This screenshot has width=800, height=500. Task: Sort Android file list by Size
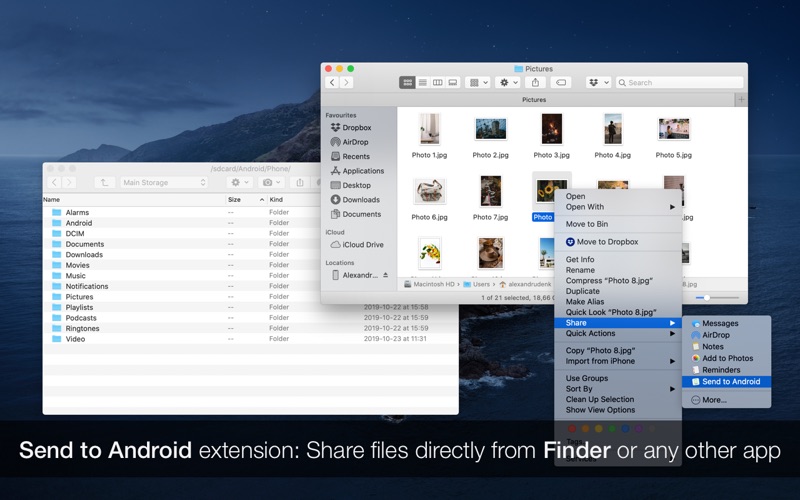point(246,199)
